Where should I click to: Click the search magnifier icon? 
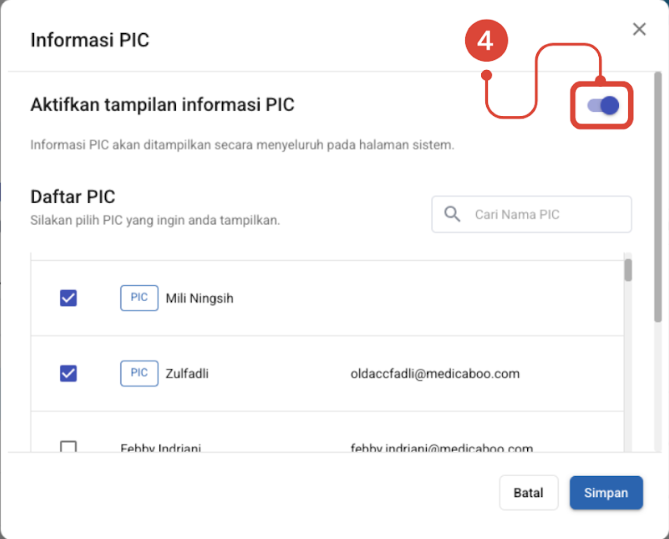pyautogui.click(x=452, y=214)
